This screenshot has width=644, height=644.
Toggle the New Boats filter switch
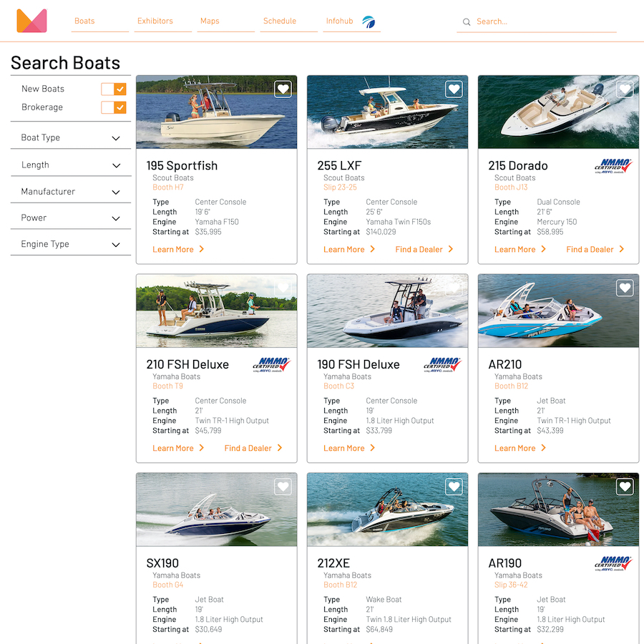click(x=114, y=89)
